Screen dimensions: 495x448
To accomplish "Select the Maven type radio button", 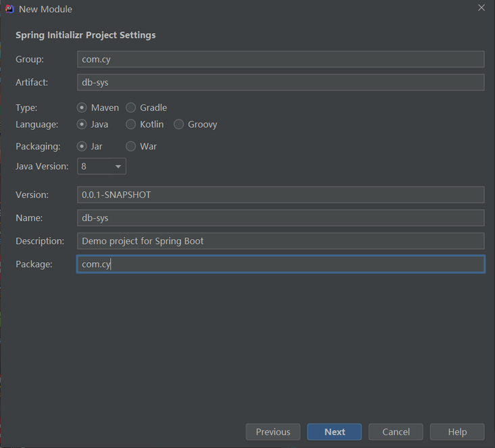I will [82, 107].
